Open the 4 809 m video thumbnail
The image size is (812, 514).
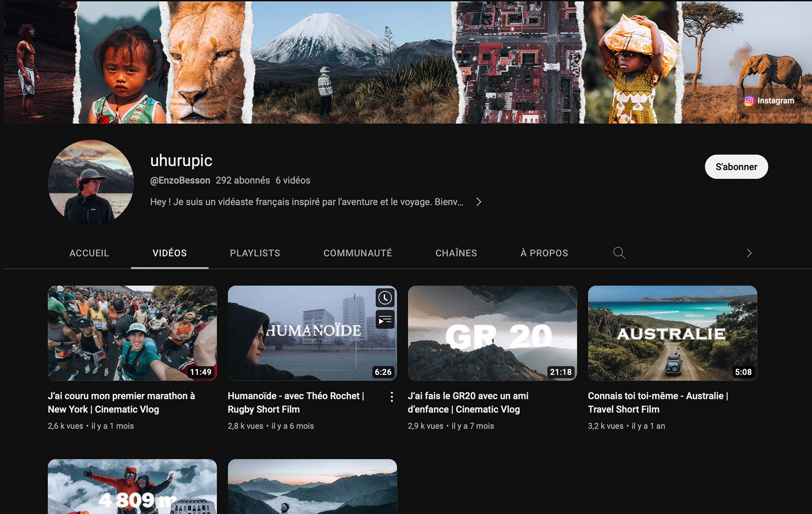132,487
